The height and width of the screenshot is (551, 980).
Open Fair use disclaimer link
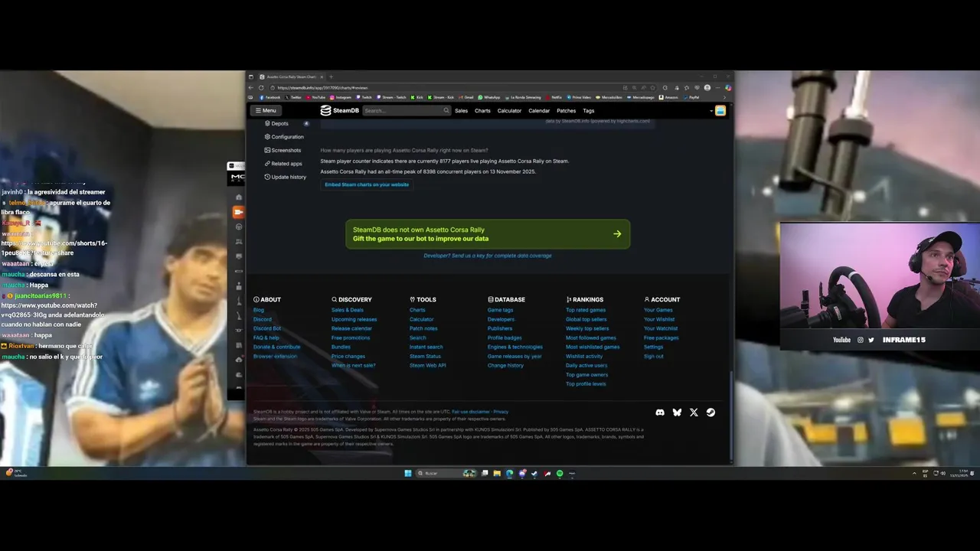point(471,412)
